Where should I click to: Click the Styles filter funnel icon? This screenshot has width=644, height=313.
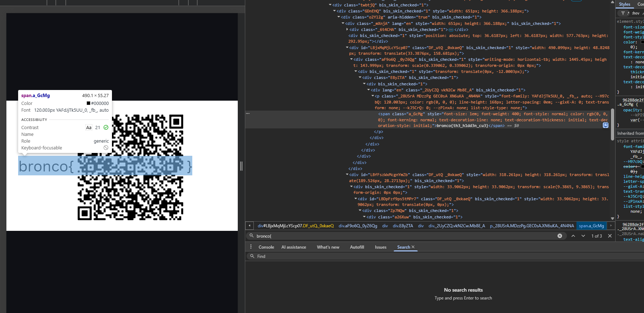coord(623,13)
